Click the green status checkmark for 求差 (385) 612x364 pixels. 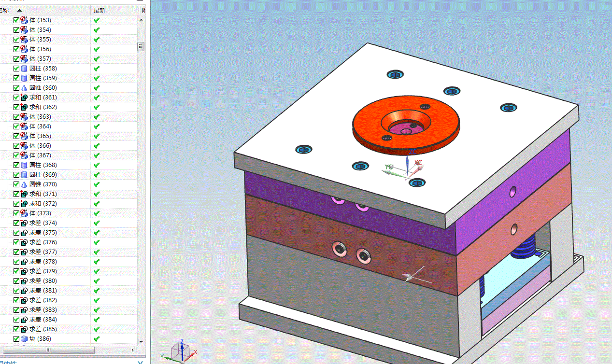click(x=97, y=329)
